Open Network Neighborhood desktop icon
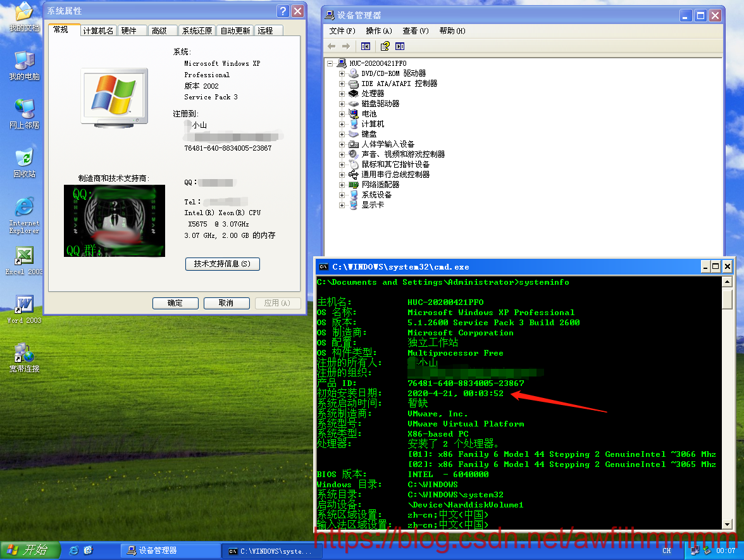Image resolution: width=744 pixels, height=560 pixels. point(24,114)
